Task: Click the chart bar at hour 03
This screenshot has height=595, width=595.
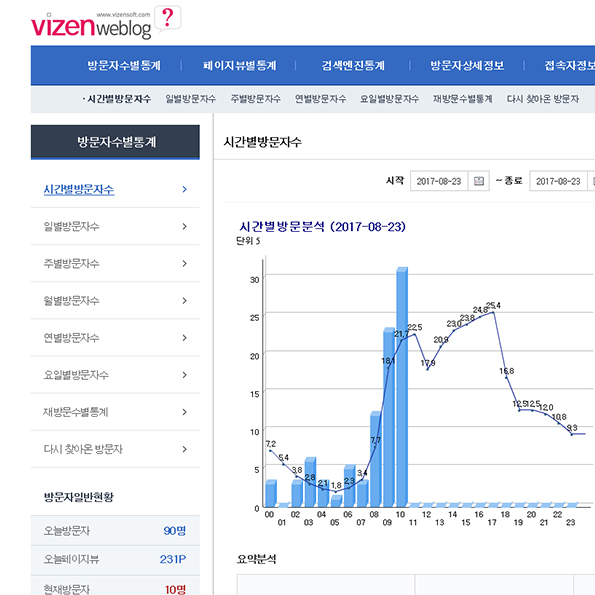Action: (310, 482)
